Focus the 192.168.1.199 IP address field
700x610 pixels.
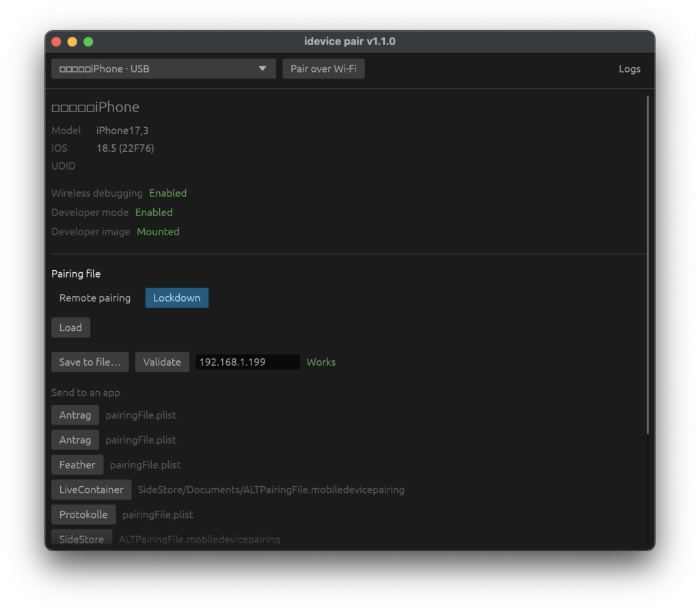click(x=247, y=362)
